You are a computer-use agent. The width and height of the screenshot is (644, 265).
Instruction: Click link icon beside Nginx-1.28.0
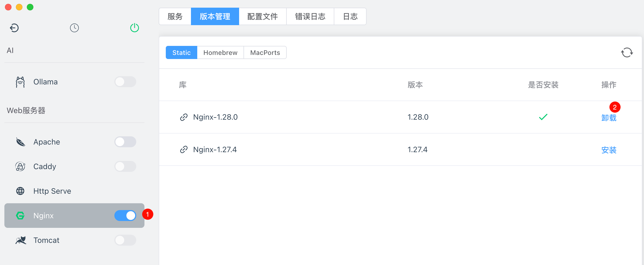(x=184, y=117)
